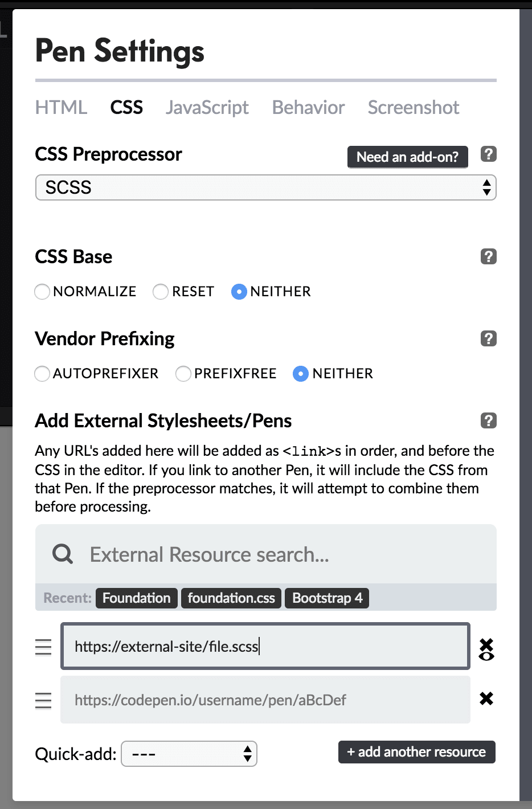The width and height of the screenshot is (532, 809).
Task: Open the CSS Base help icon
Action: click(x=488, y=256)
